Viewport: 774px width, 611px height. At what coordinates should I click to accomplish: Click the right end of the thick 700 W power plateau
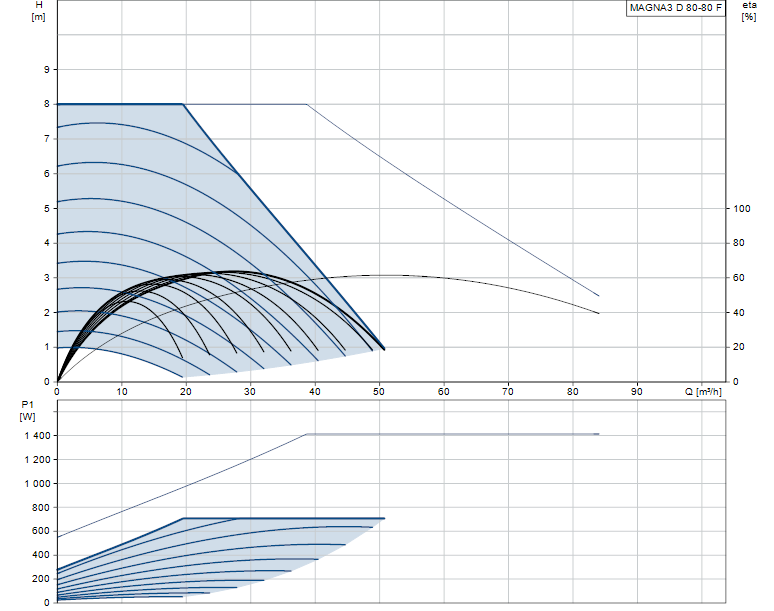(x=384, y=518)
